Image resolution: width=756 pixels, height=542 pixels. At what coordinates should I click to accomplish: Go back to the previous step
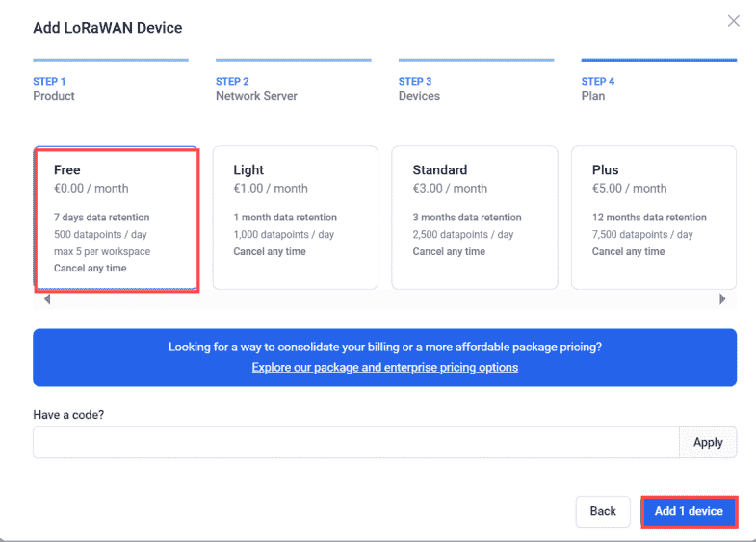click(x=603, y=511)
